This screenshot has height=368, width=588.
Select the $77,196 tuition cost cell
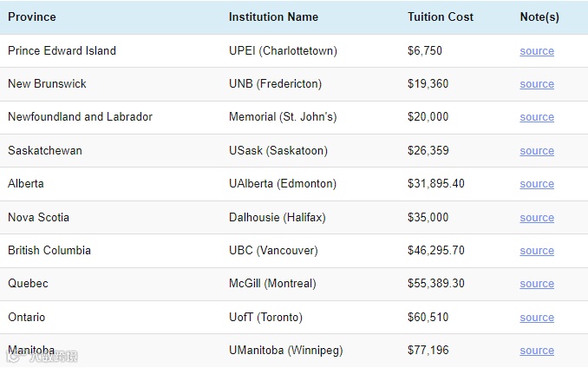[x=428, y=351]
